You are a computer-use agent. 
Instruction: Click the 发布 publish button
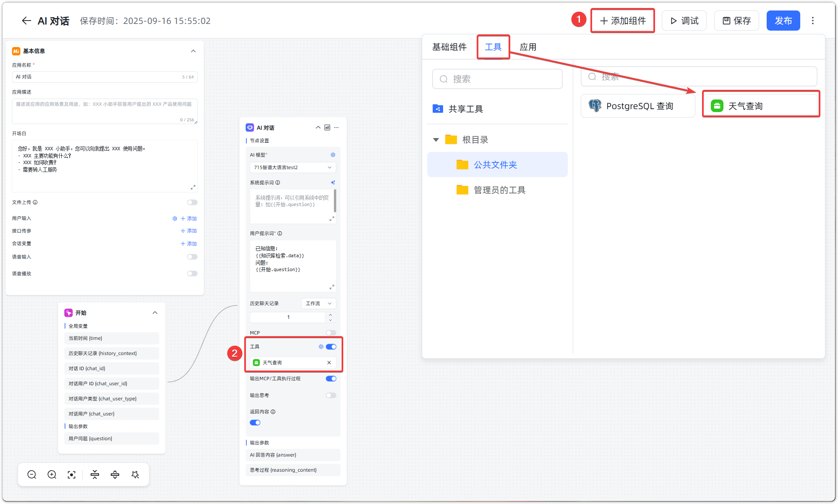click(783, 21)
